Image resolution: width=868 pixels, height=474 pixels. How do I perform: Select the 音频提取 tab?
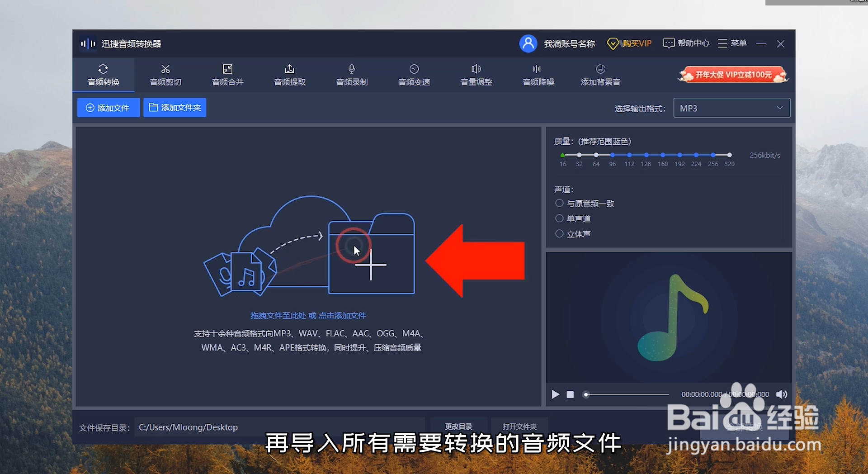point(290,75)
